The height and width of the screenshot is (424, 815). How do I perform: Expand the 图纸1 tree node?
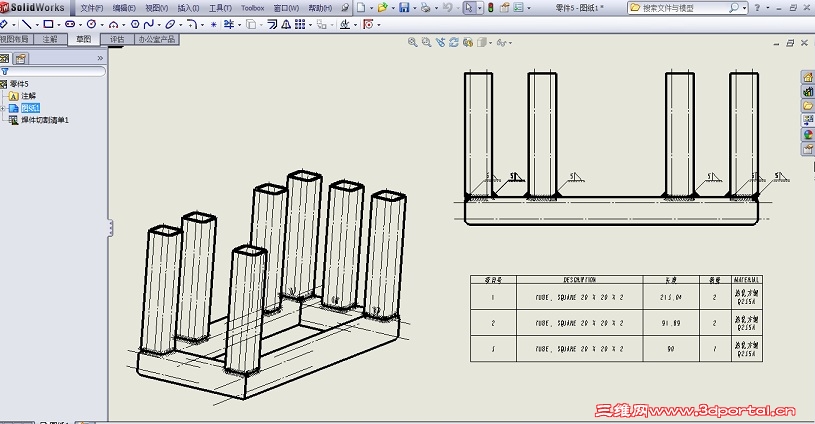pyautogui.click(x=3, y=108)
